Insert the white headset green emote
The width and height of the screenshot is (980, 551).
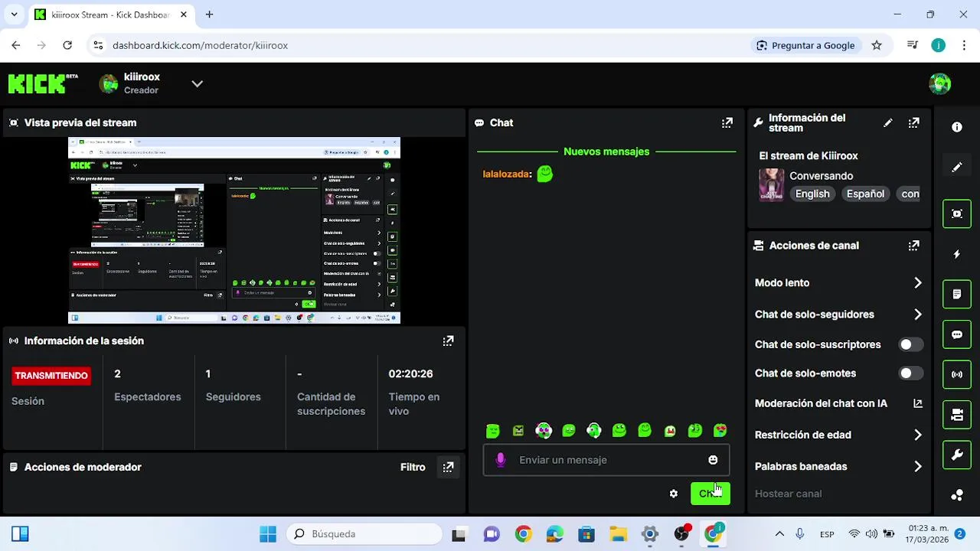coord(594,431)
